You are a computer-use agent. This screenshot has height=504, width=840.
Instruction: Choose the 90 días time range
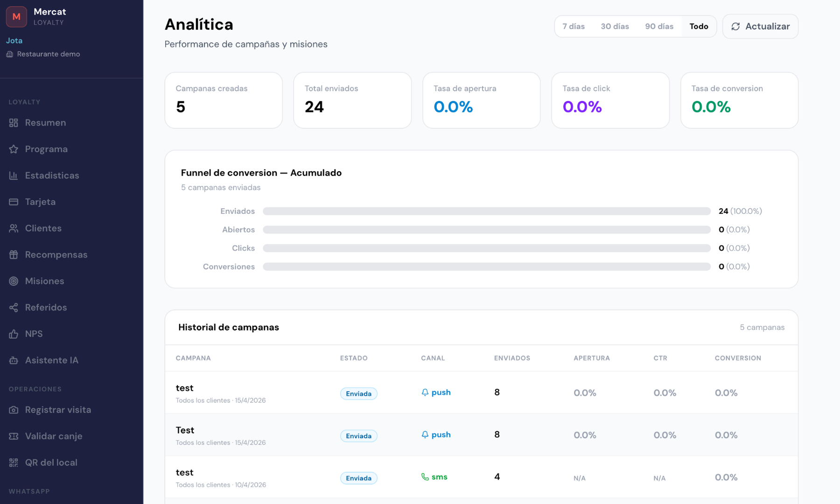tap(659, 27)
